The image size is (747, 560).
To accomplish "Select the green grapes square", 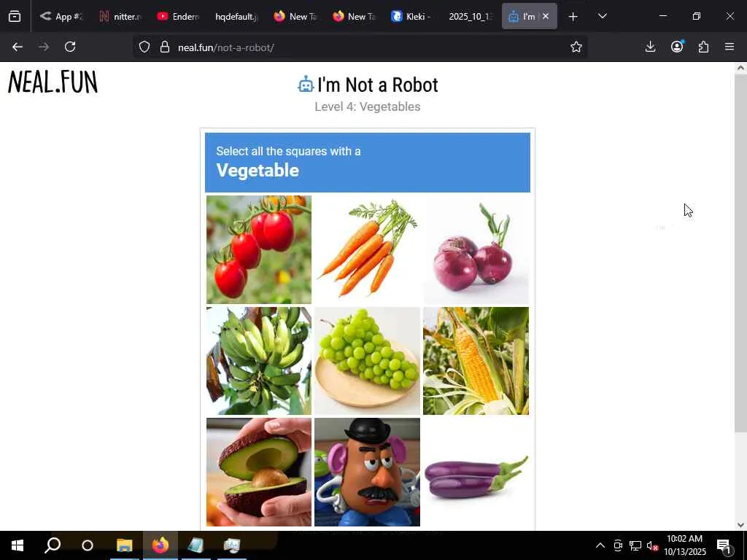I will pyautogui.click(x=368, y=361).
